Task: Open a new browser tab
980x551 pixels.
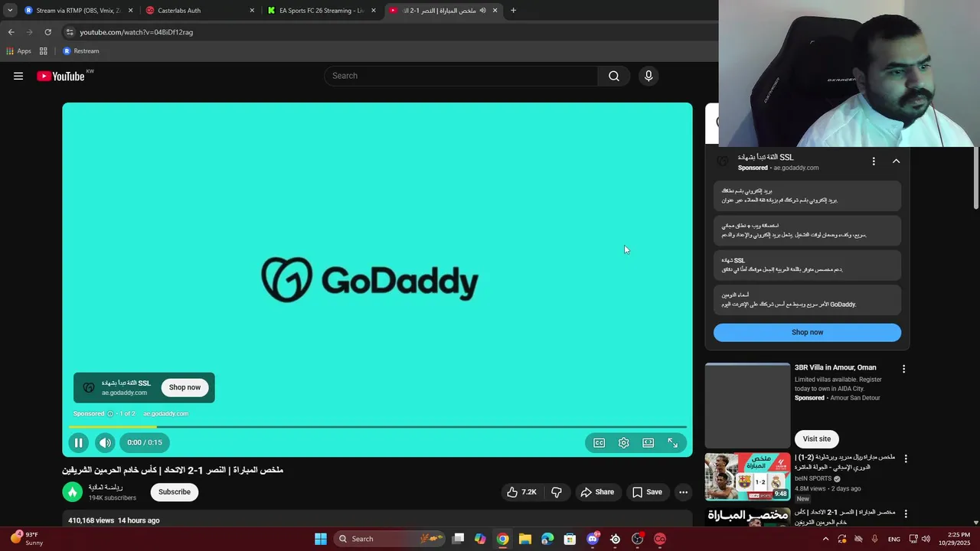Action: pos(513,11)
